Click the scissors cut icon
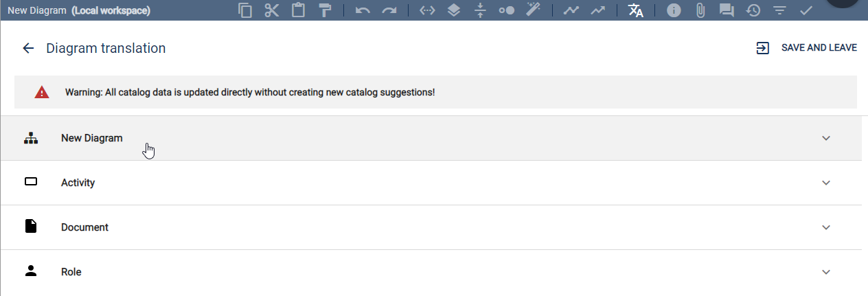The width and height of the screenshot is (868, 296). [272, 10]
